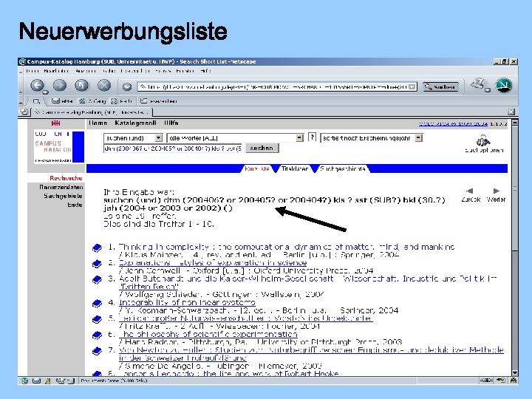Image resolution: width=532 pixels, height=399 pixels.
Task: Click the book icon for result 6
Action: (97, 335)
